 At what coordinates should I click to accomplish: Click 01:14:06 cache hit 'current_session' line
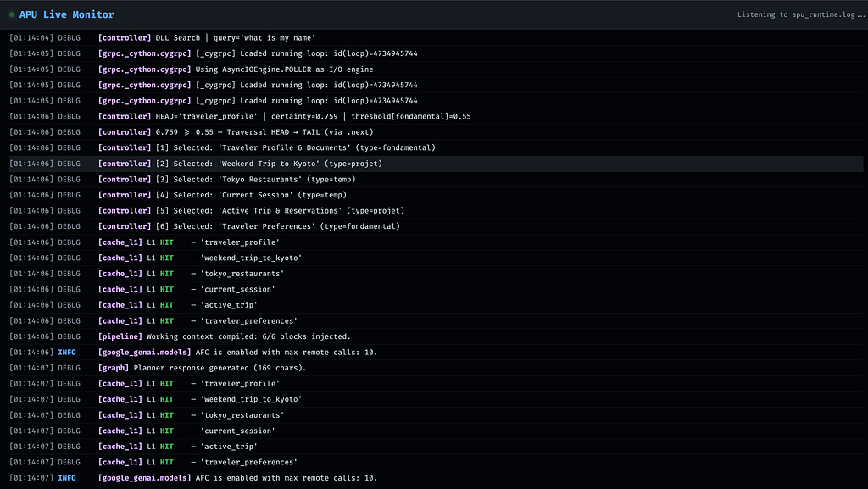[x=437, y=289]
